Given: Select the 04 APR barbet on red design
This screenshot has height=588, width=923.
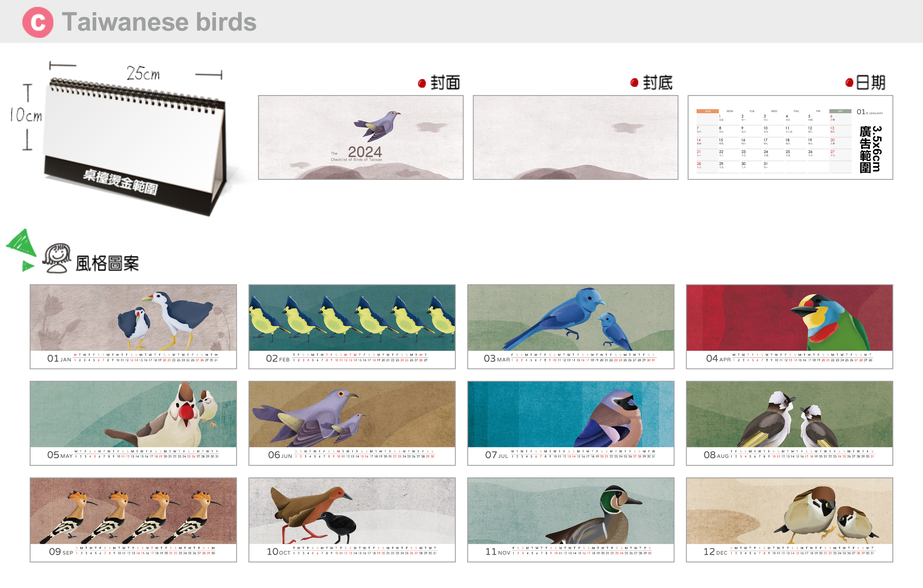Looking at the screenshot, I should 789,326.
